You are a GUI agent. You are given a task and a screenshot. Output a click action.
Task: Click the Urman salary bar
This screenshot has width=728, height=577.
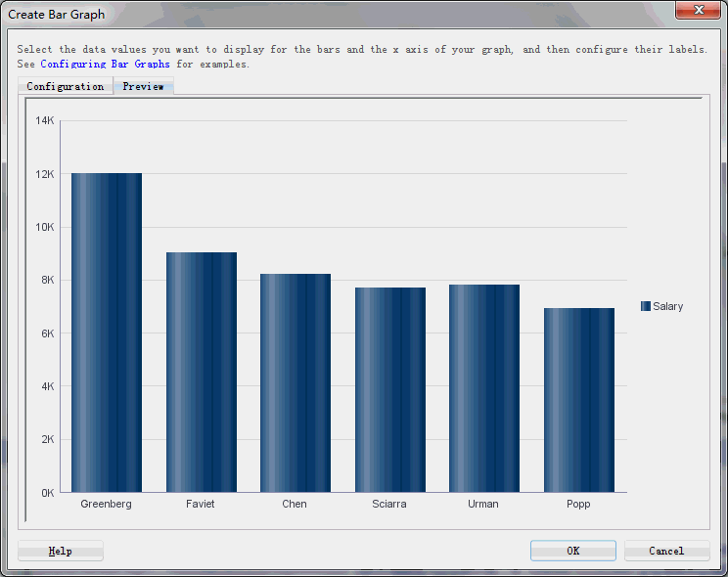click(484, 388)
